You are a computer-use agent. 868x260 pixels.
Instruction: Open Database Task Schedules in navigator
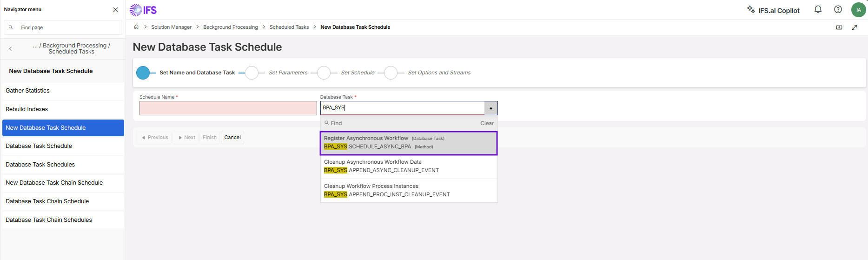[63, 165]
